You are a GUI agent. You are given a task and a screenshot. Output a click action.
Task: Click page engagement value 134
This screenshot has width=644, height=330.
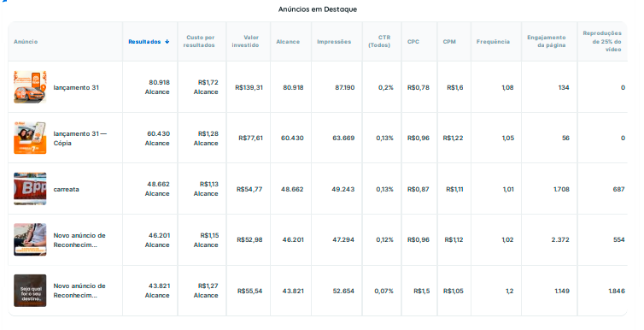tap(564, 87)
